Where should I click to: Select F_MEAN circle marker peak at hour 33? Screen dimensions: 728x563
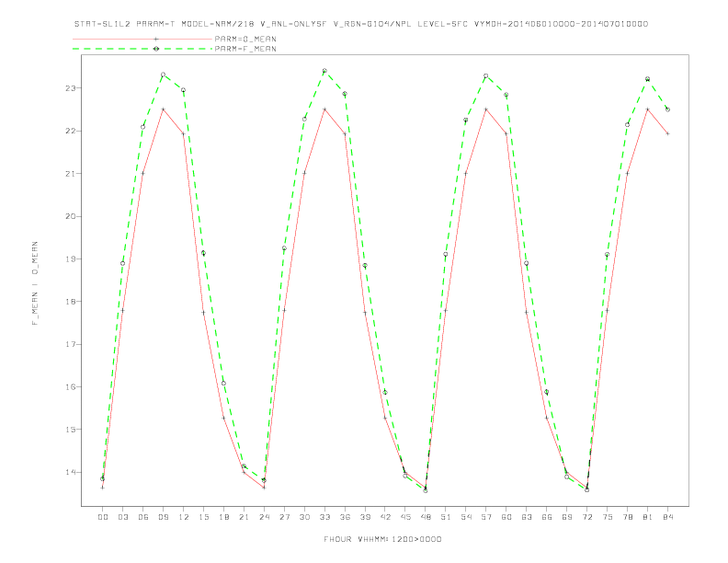[324, 71]
